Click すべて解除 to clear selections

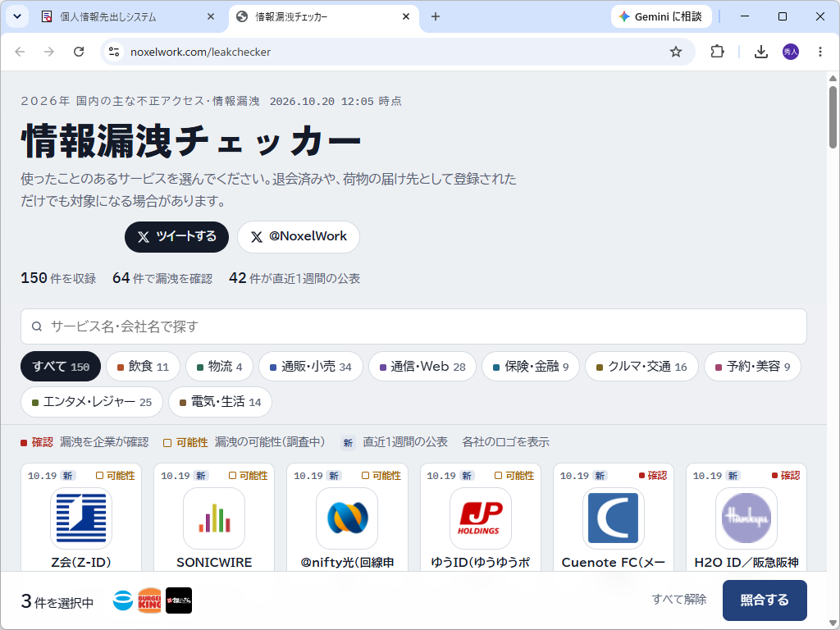tap(678, 599)
